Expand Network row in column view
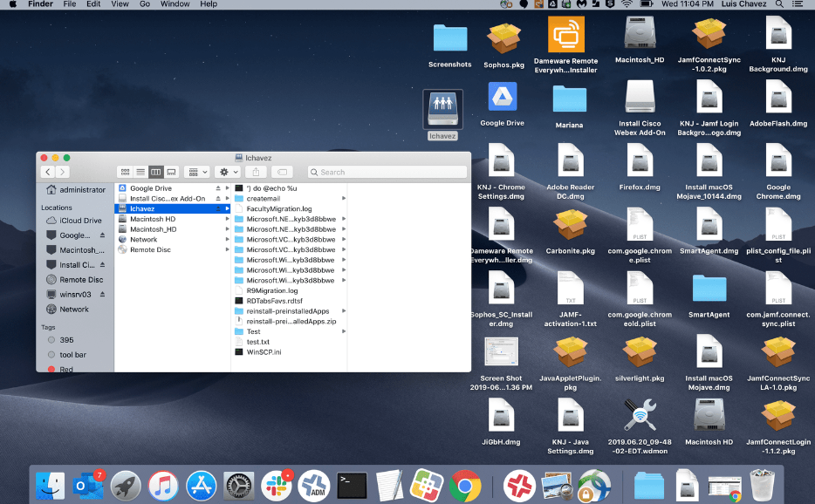This screenshot has width=815, height=504. 227,240
